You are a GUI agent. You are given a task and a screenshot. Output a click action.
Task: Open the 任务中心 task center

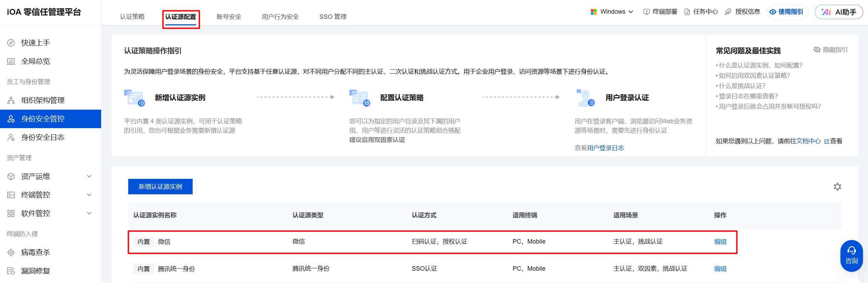[x=701, y=12]
